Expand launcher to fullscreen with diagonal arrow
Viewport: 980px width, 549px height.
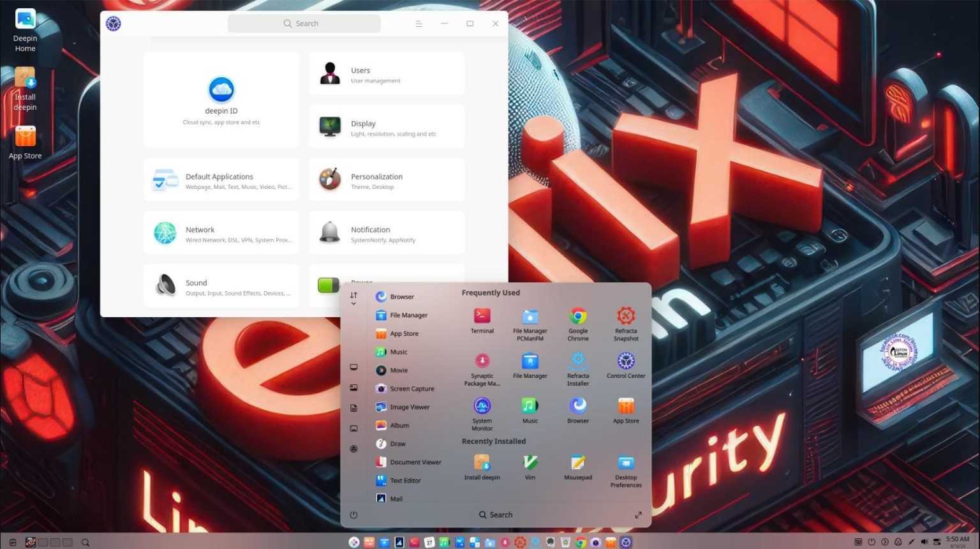point(638,515)
